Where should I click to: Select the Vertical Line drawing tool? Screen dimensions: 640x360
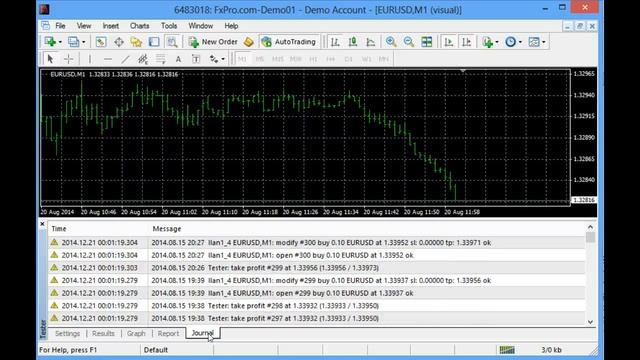90,59
